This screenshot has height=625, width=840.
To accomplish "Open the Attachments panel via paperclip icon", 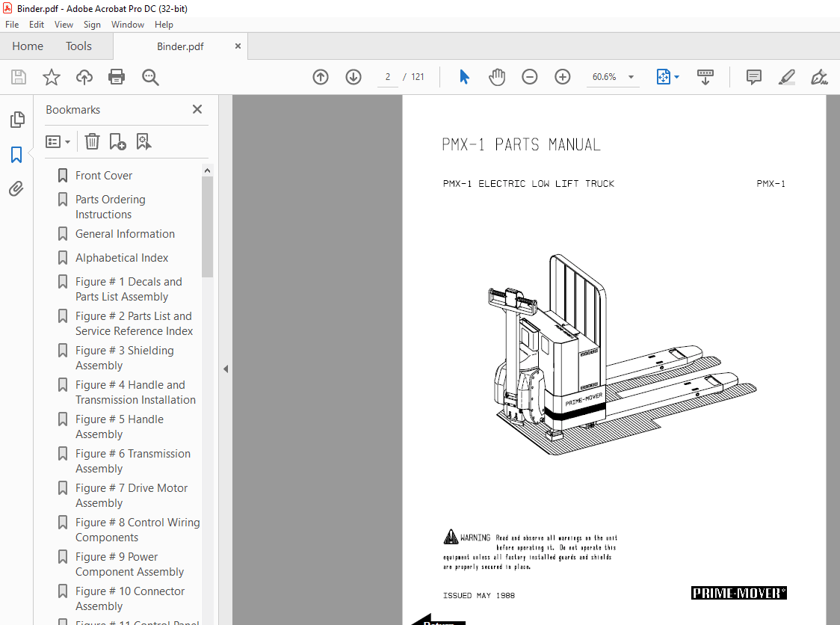I will click(x=16, y=188).
